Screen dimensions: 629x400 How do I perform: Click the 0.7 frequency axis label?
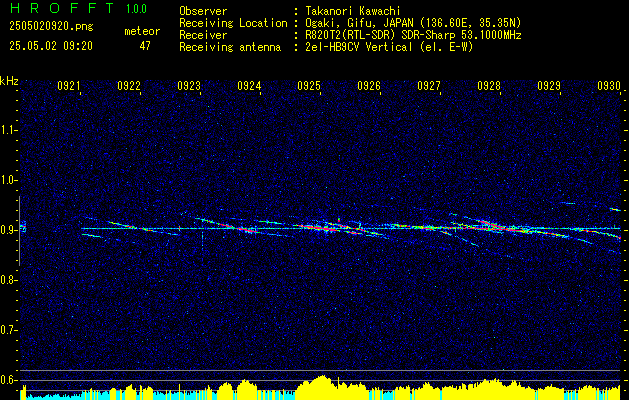[x=9, y=330]
